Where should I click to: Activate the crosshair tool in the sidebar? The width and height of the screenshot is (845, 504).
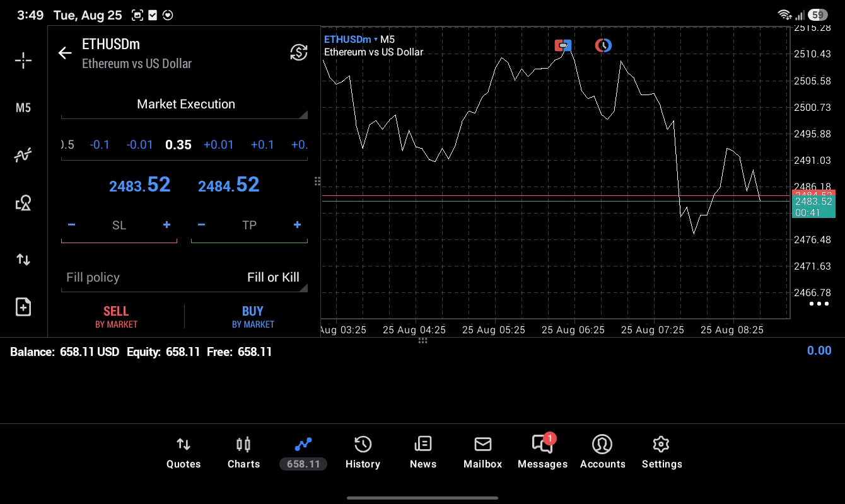coord(23,60)
